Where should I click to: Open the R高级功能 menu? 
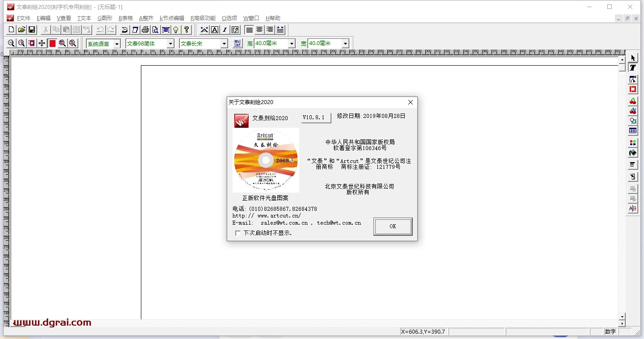click(203, 18)
